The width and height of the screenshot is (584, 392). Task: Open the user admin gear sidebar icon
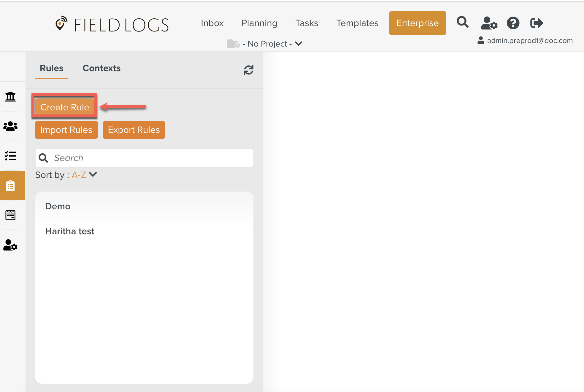click(x=10, y=245)
